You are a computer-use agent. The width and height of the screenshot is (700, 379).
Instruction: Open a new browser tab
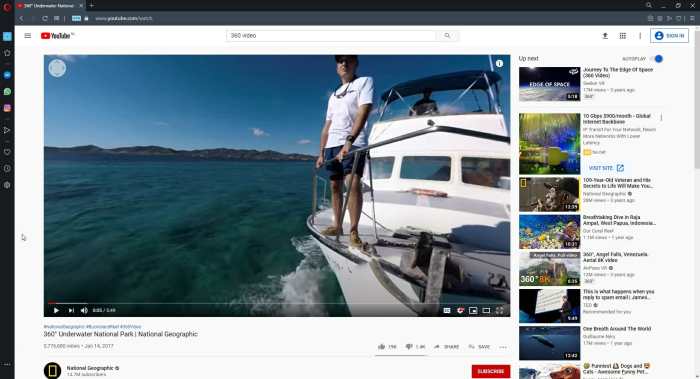click(92, 5)
